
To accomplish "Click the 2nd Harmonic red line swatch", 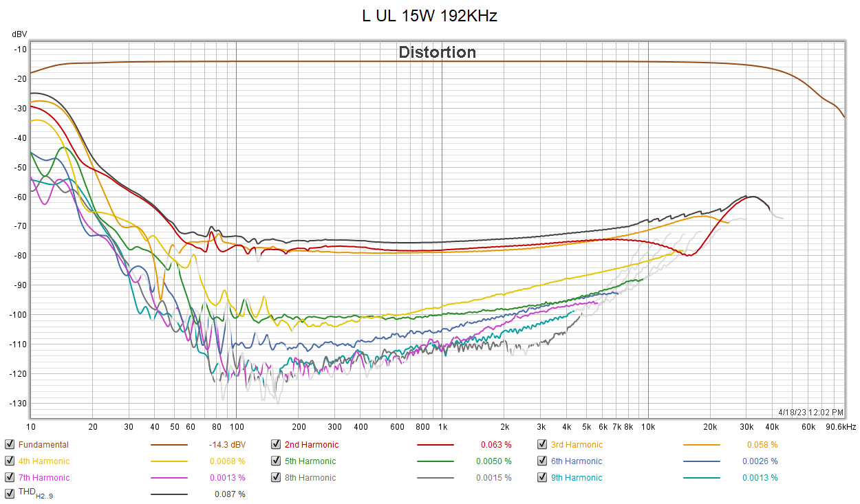I will coord(436,445).
